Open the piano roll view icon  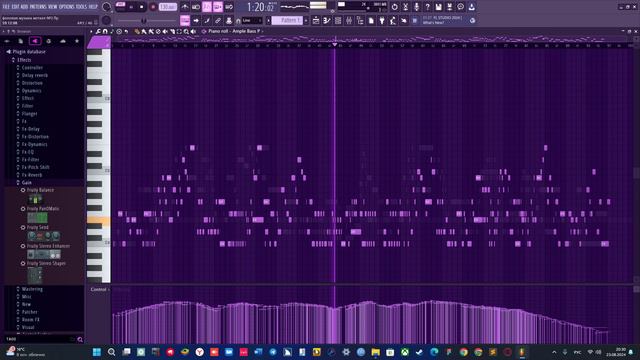[327, 20]
